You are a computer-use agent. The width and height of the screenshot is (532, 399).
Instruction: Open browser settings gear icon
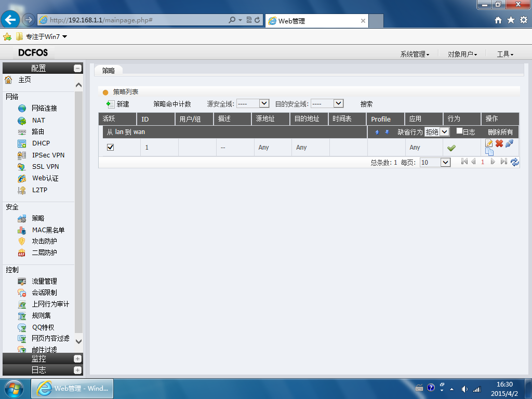pyautogui.click(x=524, y=20)
